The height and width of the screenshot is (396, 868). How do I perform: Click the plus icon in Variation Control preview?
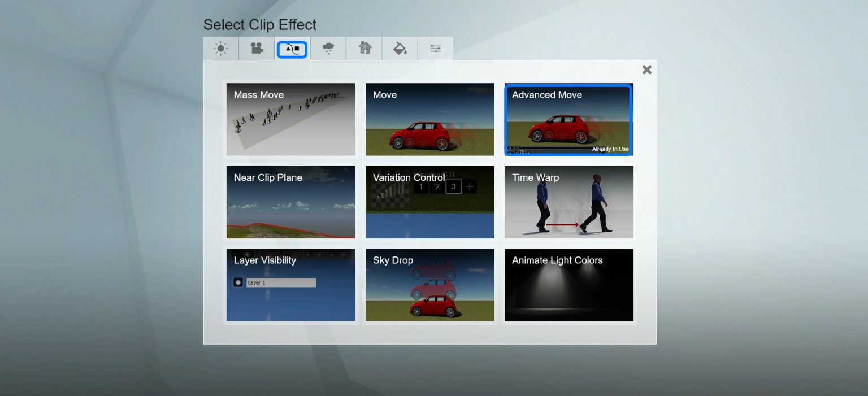[470, 186]
